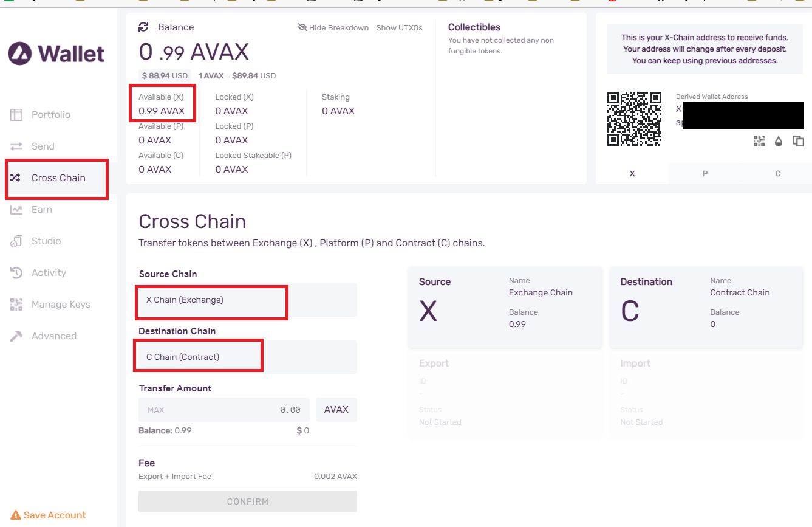Screen dimensions: 812x527
Task: Click the X-Chain address QR code image
Action: tap(634, 119)
